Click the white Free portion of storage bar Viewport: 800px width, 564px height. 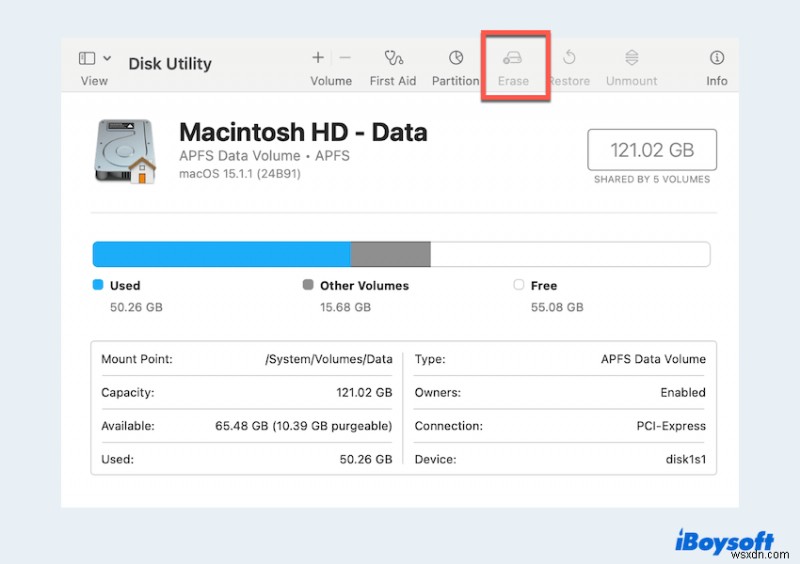click(x=570, y=254)
